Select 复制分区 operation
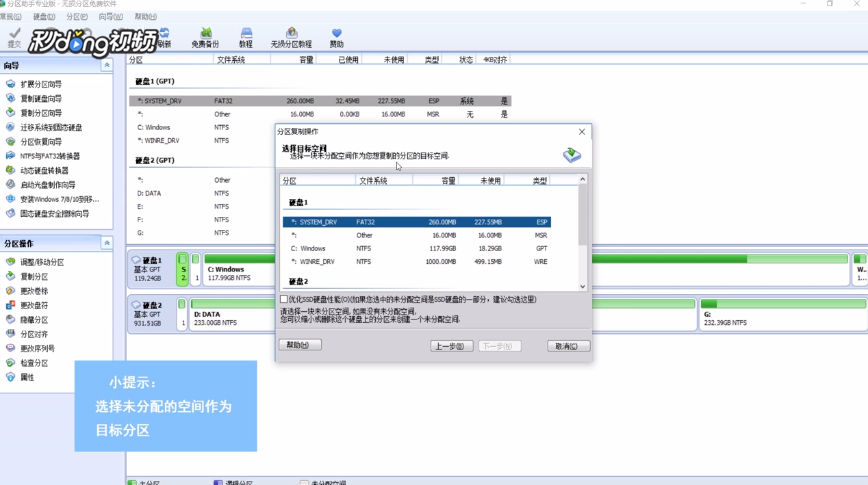Screen dimensions: 868x485 pos(34,276)
